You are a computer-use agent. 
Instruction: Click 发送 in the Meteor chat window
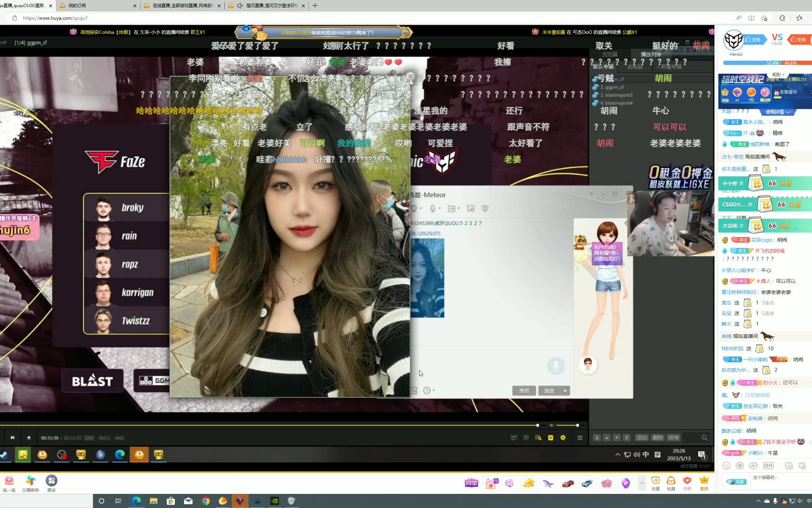click(549, 390)
